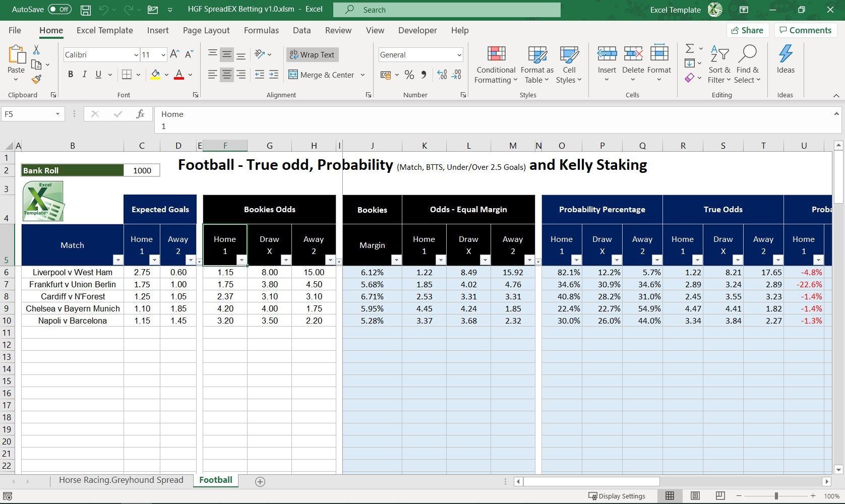Viewport: 845px width, 504px height.
Task: Click the Format Painter icon
Action: tap(36, 79)
